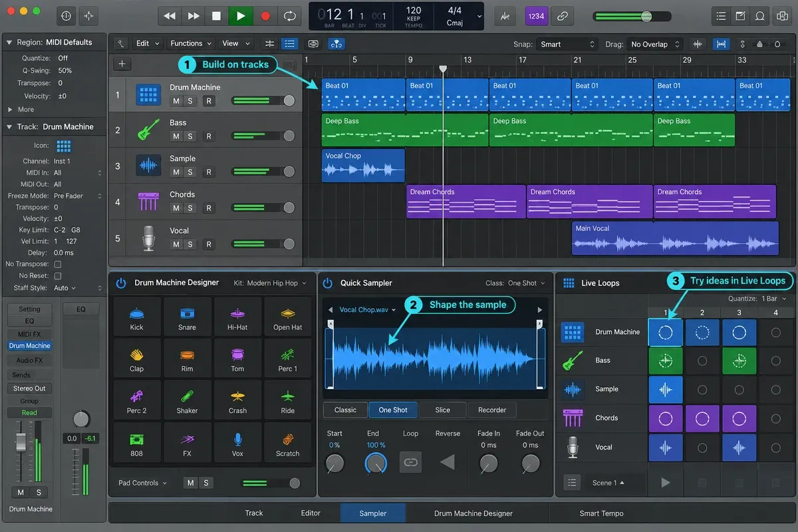The image size is (798, 532).
Task: Click the Sample waveform track icon
Action: tap(148, 166)
